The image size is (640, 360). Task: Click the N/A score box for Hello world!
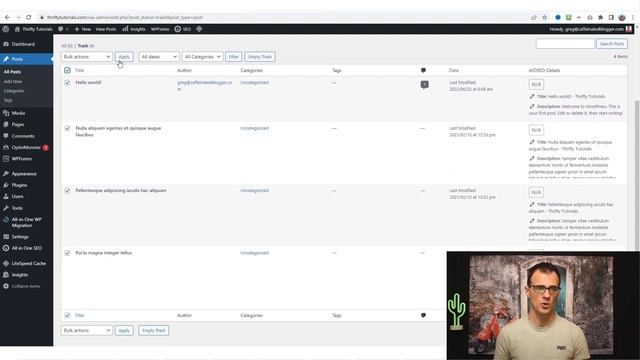pos(536,84)
